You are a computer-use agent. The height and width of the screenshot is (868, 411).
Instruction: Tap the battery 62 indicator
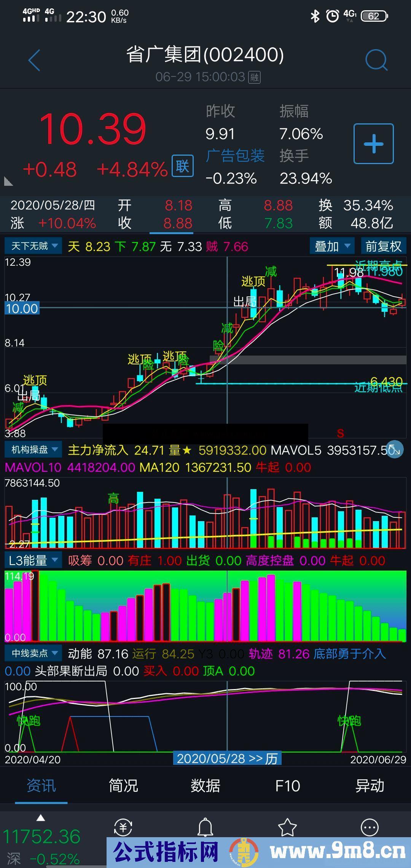(x=374, y=16)
